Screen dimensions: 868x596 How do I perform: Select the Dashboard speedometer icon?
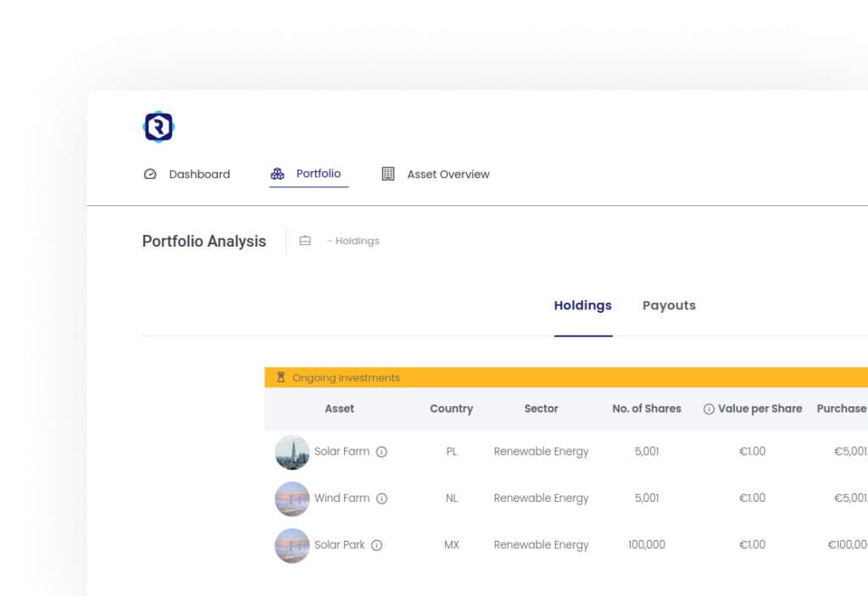[150, 174]
